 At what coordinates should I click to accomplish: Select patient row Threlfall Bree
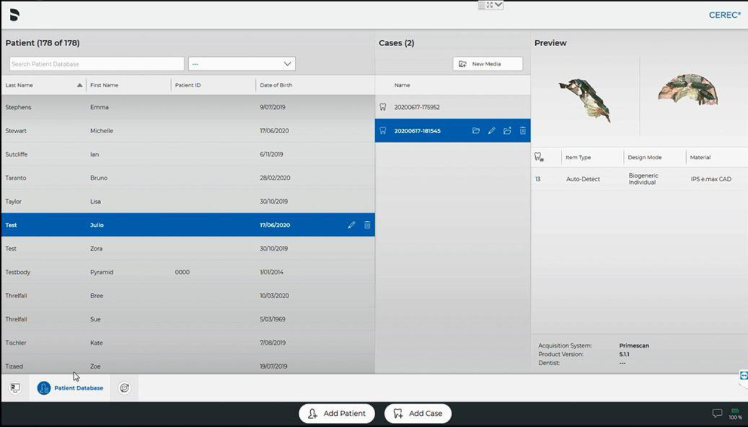point(188,295)
